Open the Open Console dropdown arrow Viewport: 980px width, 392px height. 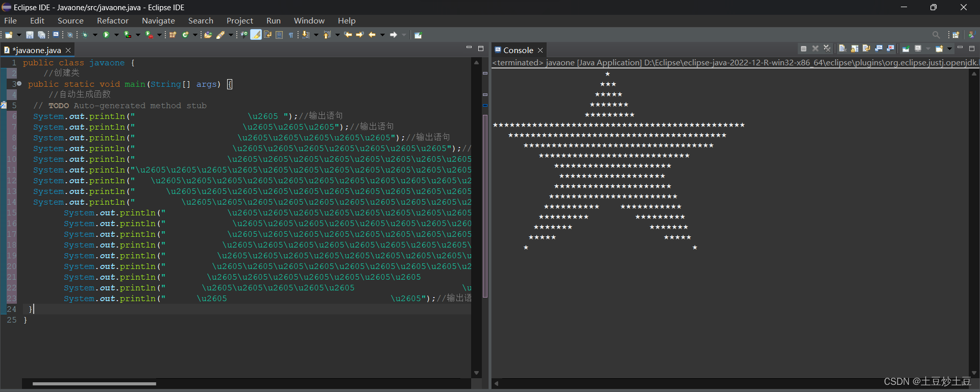949,48
